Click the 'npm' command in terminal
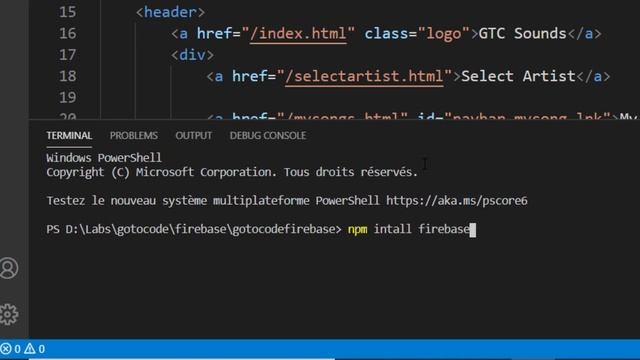The width and height of the screenshot is (640, 360). [358, 229]
